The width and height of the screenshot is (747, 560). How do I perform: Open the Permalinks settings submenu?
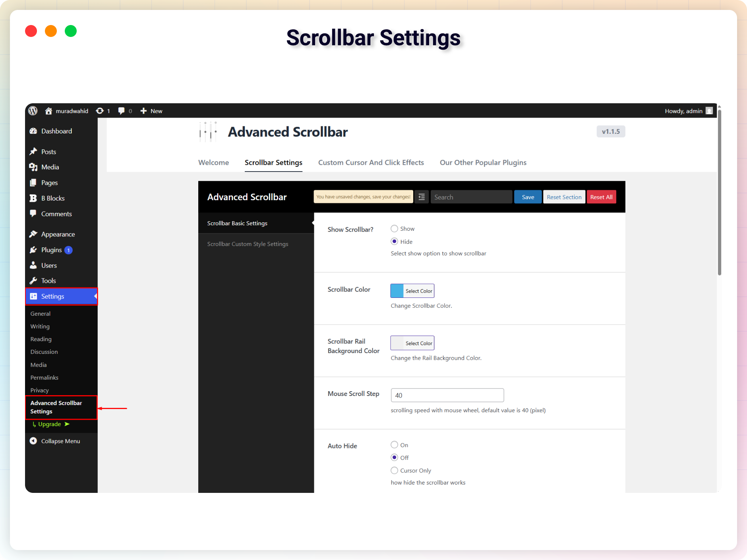tap(45, 377)
